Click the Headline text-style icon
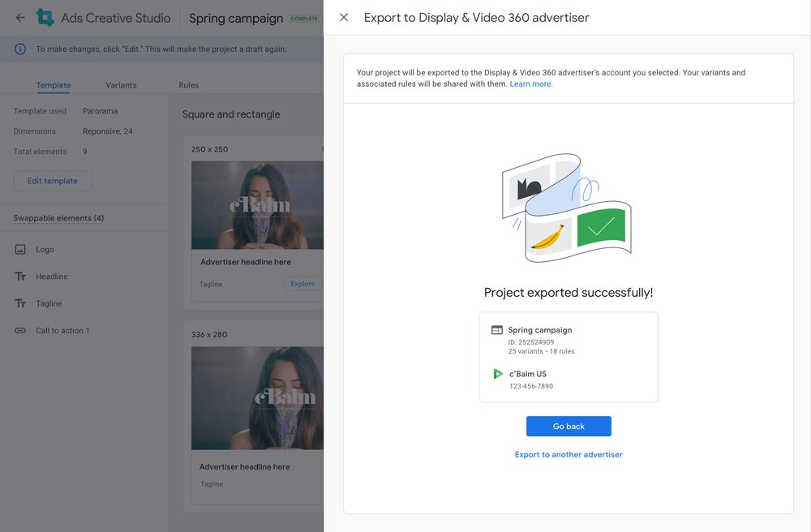Screen dimensions: 811x532 (x=20, y=276)
